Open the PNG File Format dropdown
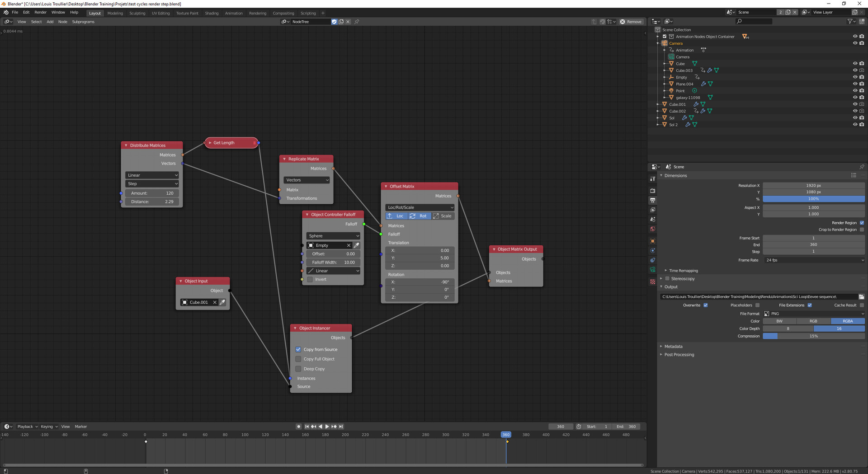This screenshot has width=868, height=474. click(x=814, y=314)
